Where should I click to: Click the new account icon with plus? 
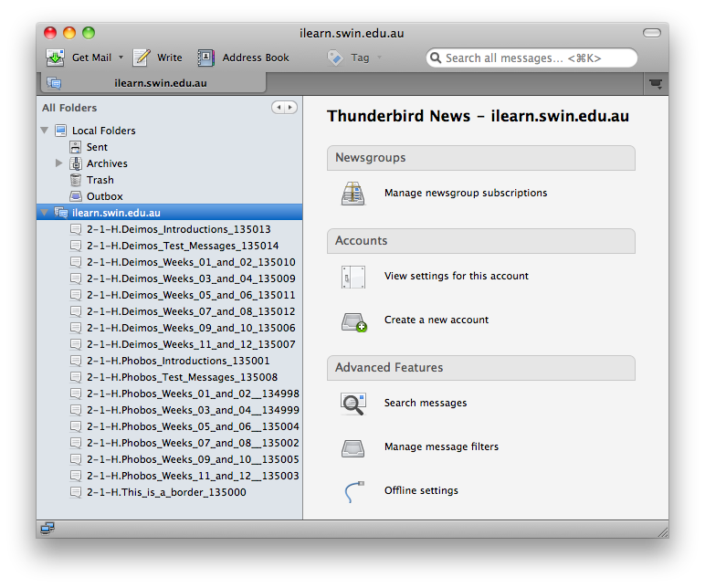click(353, 322)
